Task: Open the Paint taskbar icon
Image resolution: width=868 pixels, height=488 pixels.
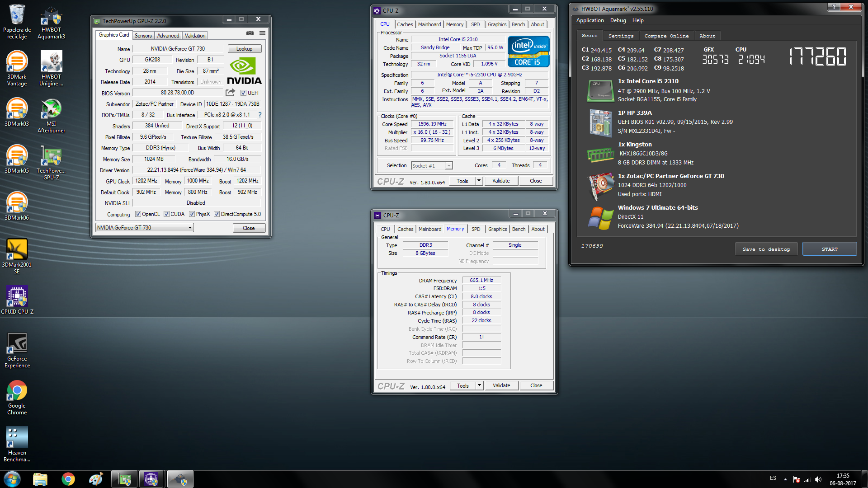Action: pyautogui.click(x=96, y=479)
